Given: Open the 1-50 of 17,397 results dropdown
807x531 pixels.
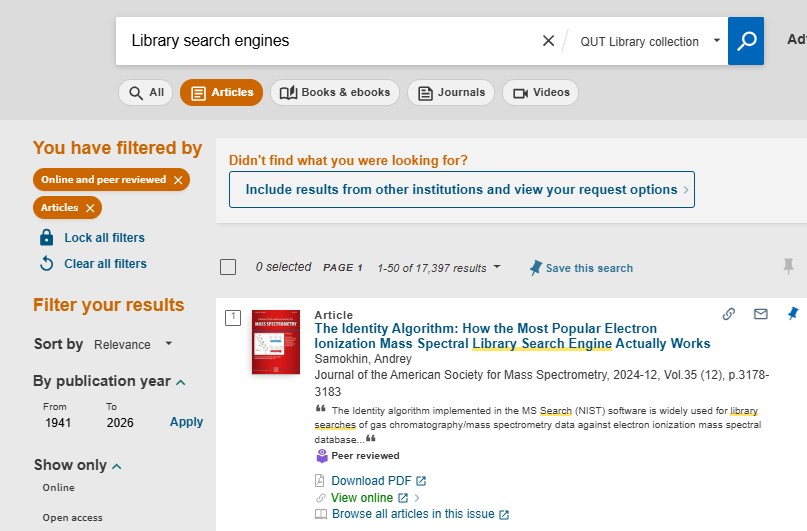Looking at the screenshot, I should pyautogui.click(x=438, y=268).
